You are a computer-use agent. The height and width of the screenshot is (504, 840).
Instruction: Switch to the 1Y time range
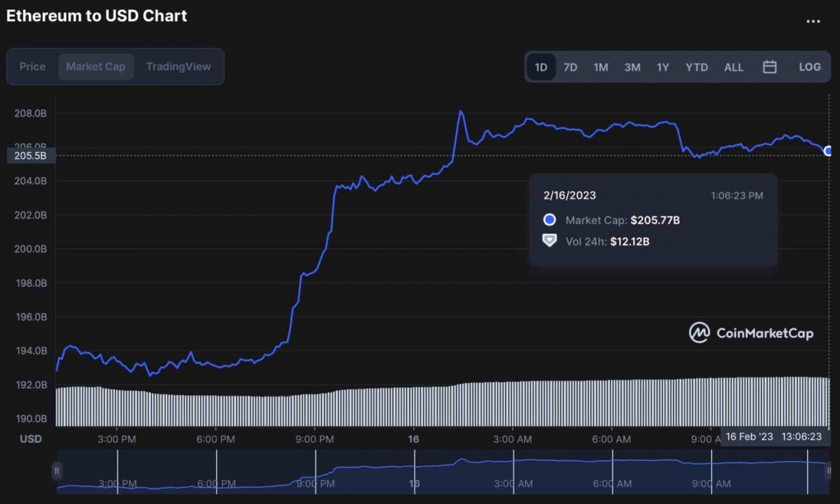coord(663,67)
